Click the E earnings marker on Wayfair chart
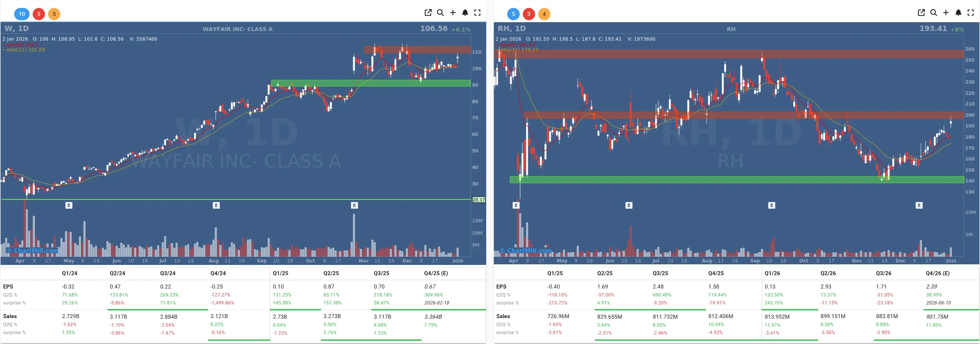980x344 pixels. pyautogui.click(x=69, y=205)
